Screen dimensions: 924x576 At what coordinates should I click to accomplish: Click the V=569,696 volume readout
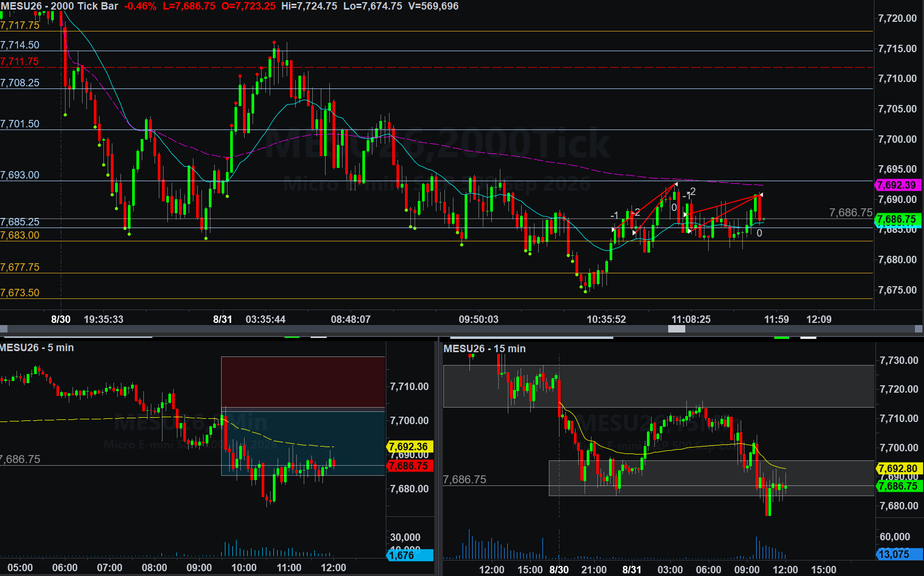[x=433, y=6]
